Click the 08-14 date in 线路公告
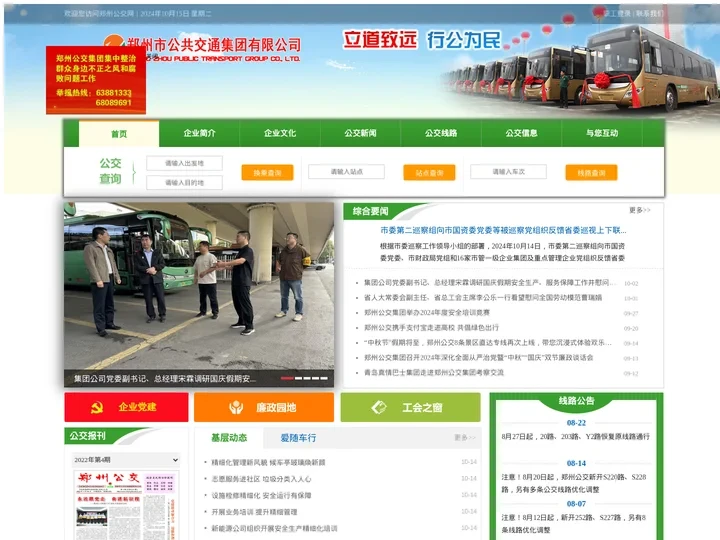The height and width of the screenshot is (540, 720). click(x=576, y=463)
